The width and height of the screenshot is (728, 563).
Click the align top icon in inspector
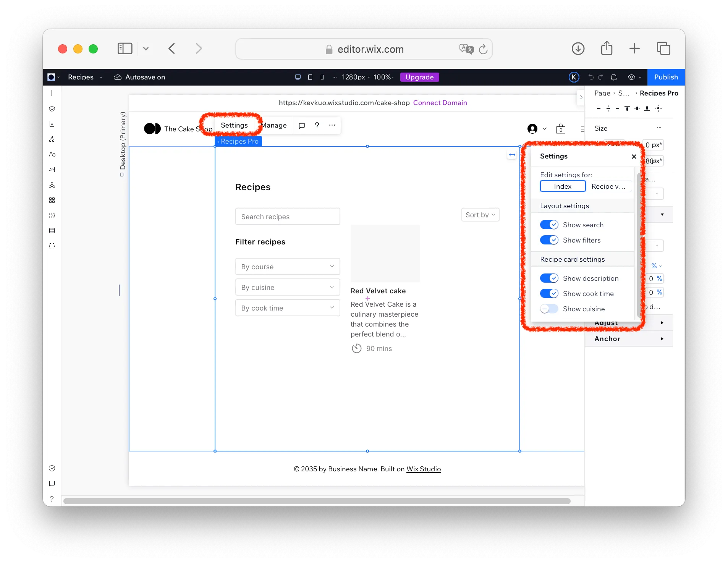click(627, 108)
